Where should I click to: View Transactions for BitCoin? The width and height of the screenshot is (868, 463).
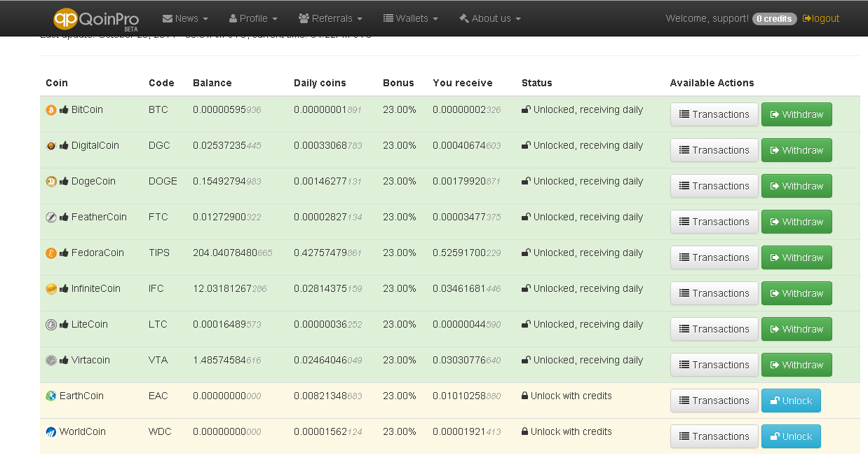pos(714,114)
